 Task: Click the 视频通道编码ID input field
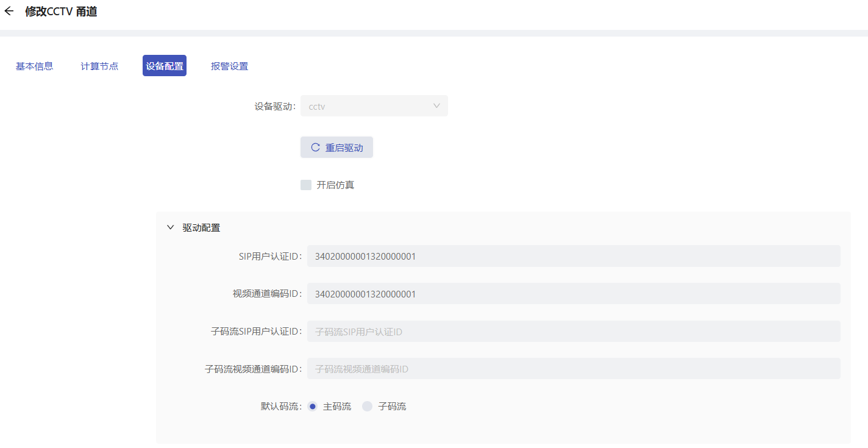pos(574,294)
